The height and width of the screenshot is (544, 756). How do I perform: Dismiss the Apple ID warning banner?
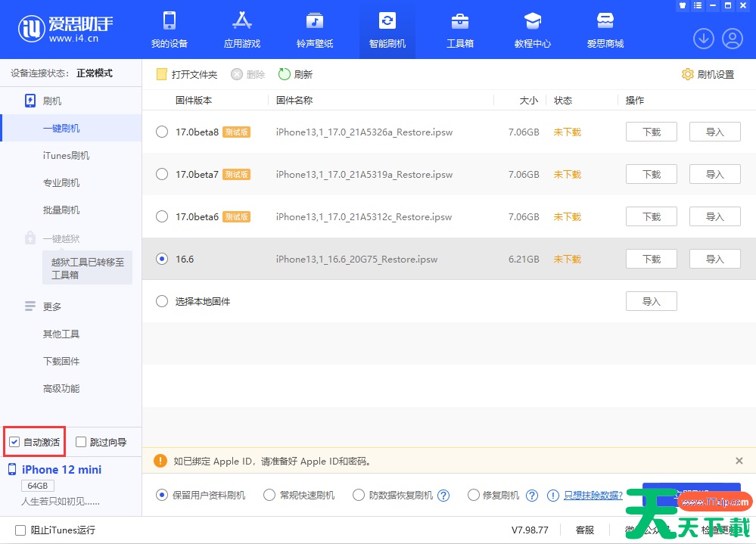point(739,461)
